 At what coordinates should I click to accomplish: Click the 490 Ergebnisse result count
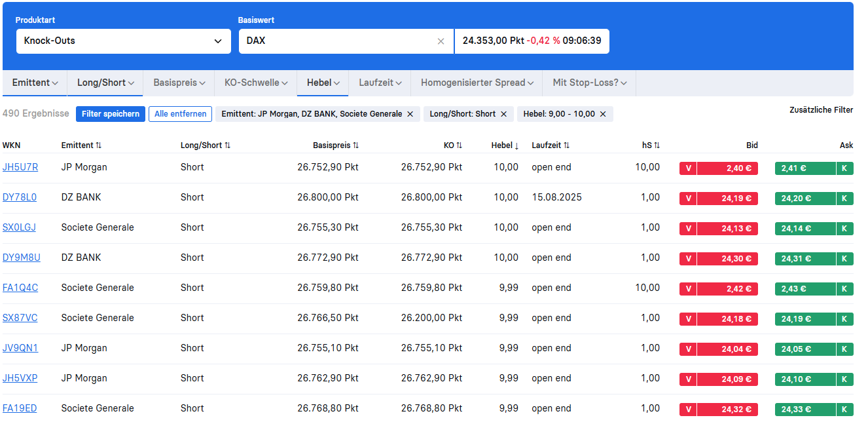(36, 113)
